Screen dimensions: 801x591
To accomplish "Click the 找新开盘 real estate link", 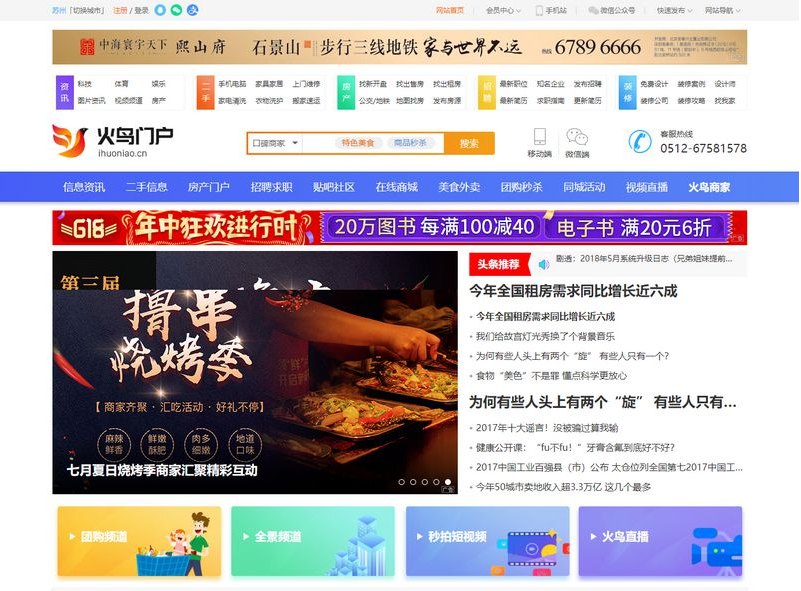I will coord(373,84).
